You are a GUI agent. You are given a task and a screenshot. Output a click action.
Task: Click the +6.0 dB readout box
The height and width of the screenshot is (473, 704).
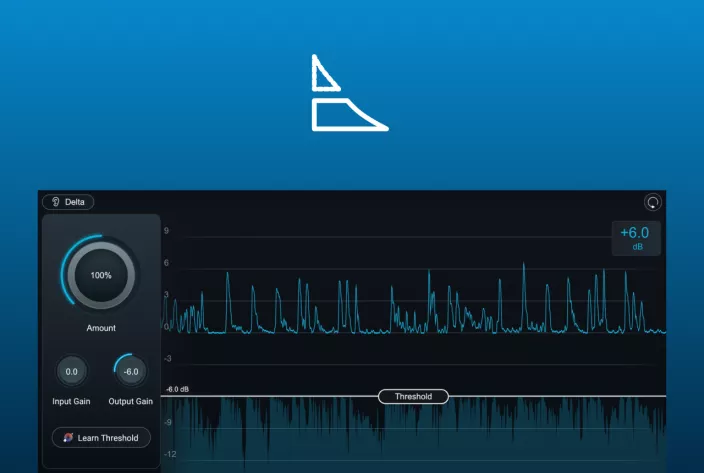click(635, 238)
